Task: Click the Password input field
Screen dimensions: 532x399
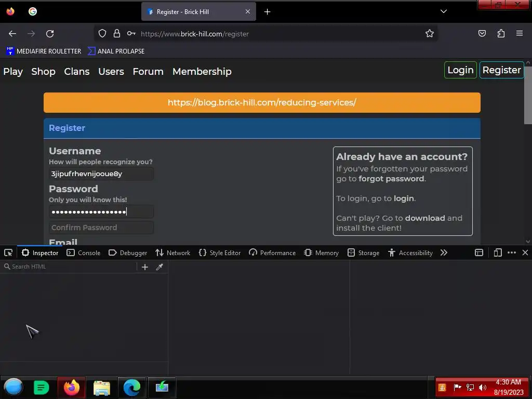Action: coord(101,212)
